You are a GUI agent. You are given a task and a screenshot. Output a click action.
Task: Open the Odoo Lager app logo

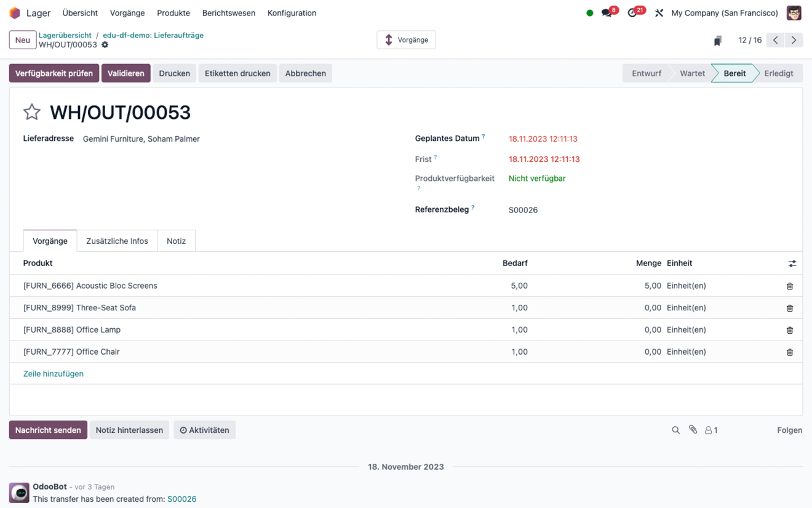(15, 13)
